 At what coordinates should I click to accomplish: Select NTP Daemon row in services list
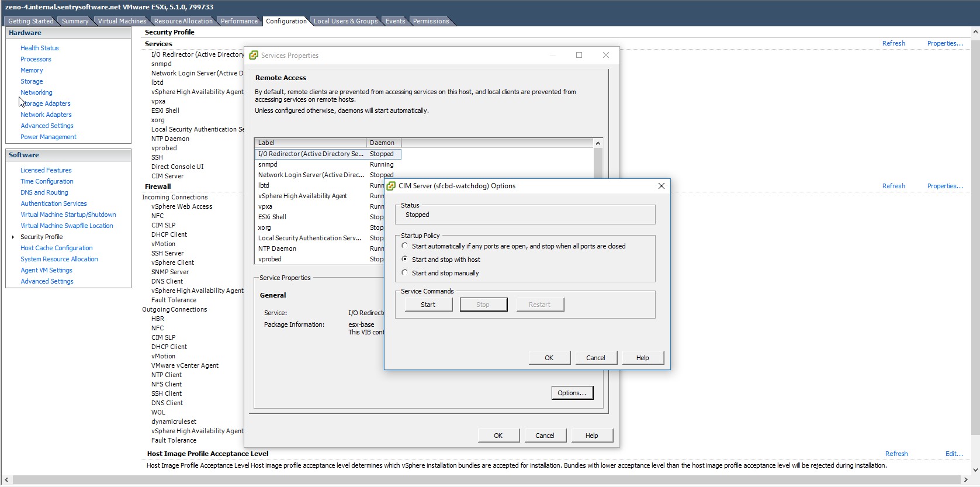pos(320,248)
